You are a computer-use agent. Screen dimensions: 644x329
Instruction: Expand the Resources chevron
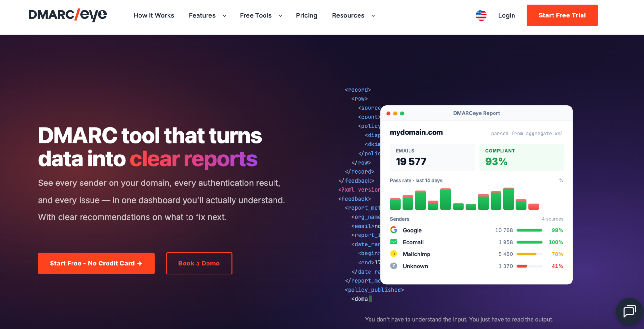pos(373,16)
